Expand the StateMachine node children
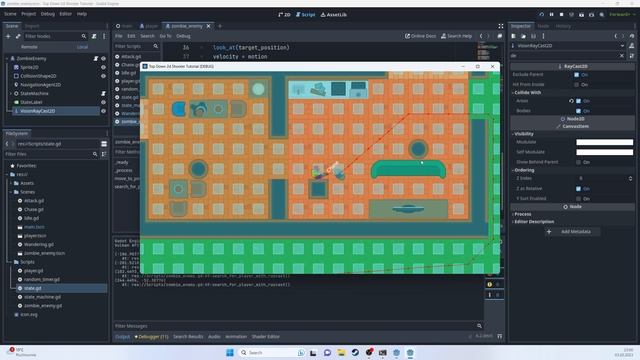 11,93
